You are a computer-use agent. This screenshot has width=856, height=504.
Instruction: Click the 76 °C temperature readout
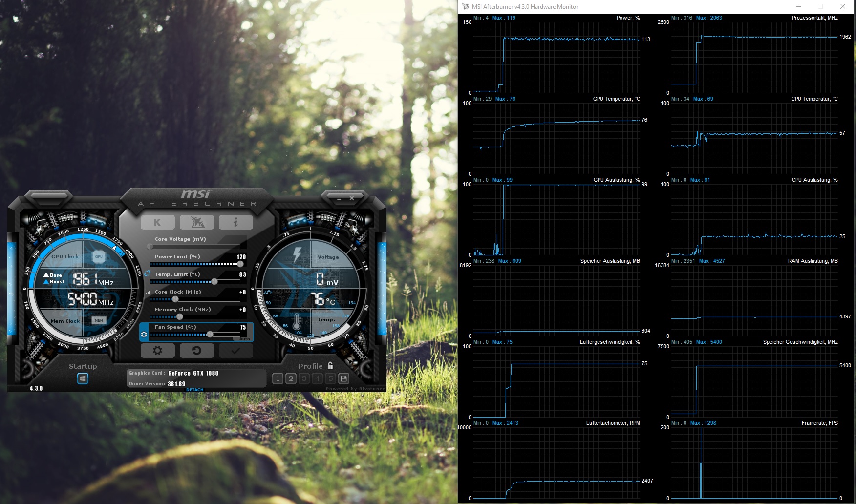tap(323, 299)
